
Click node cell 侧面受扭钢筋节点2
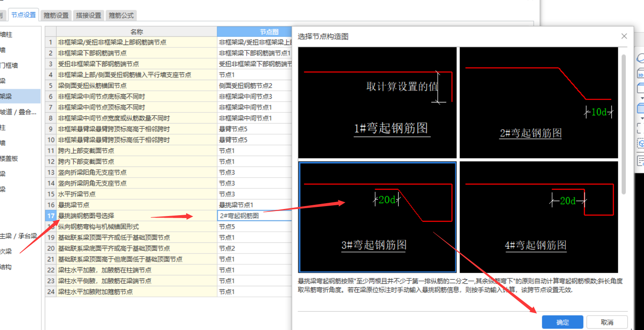(254, 85)
